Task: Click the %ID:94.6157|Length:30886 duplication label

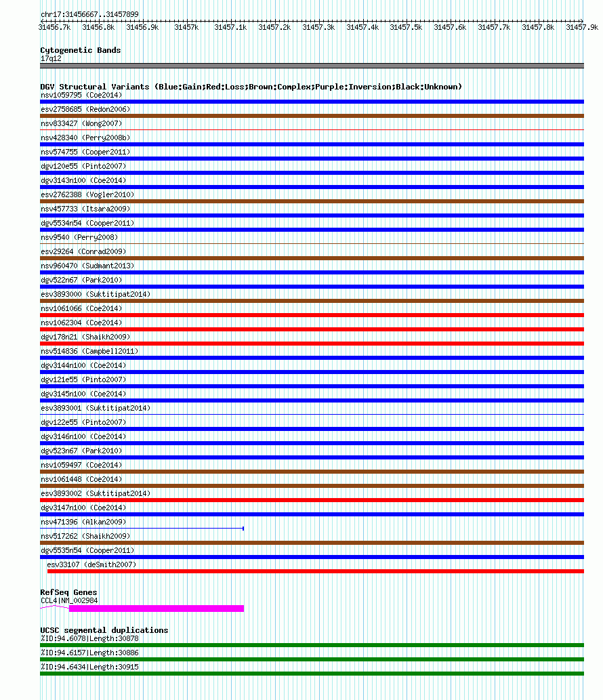Action: (89, 653)
